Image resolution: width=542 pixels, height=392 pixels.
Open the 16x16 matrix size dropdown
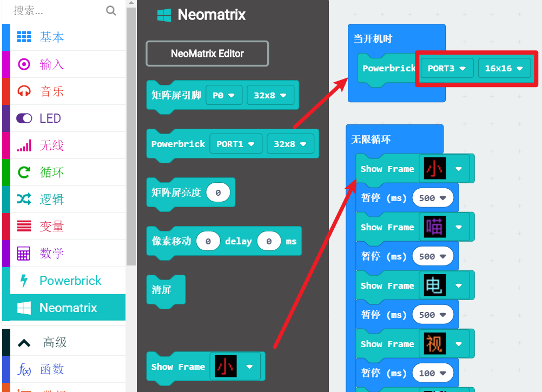click(504, 68)
